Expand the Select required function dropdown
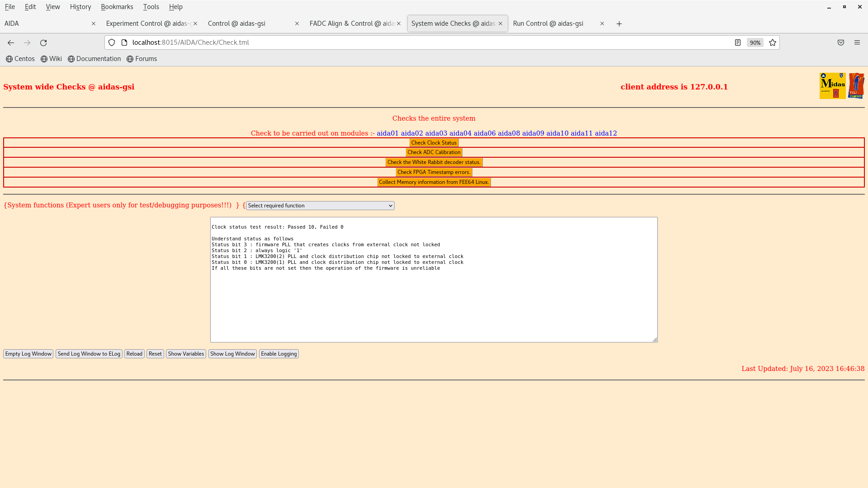The width and height of the screenshot is (868, 488). (x=320, y=206)
